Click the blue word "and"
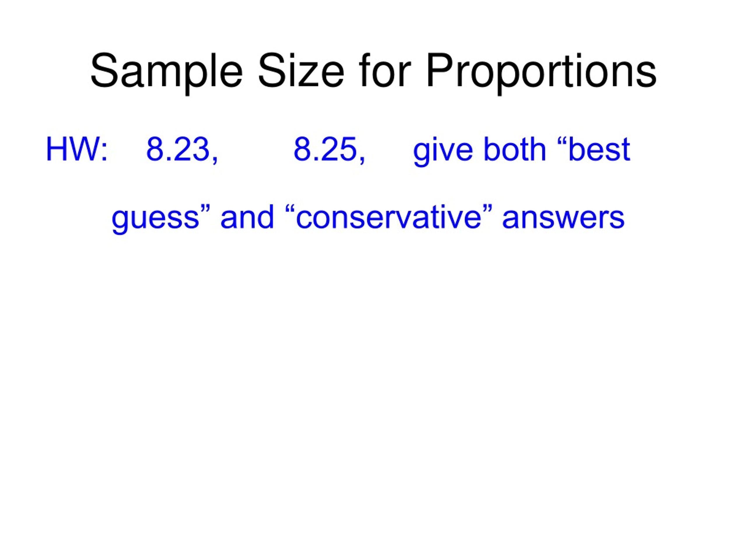Viewport: 747px width, 560px height. [247, 217]
